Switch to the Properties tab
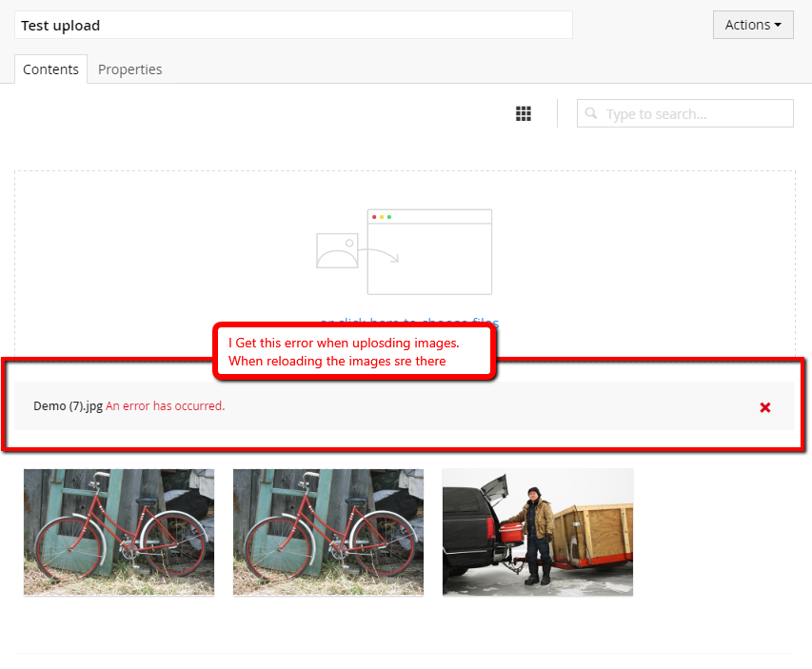Image resolution: width=812 pixels, height=669 pixels. point(129,69)
